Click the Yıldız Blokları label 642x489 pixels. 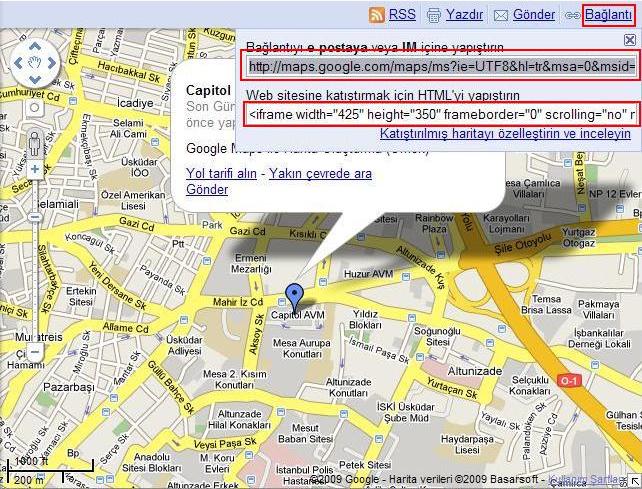(x=365, y=319)
